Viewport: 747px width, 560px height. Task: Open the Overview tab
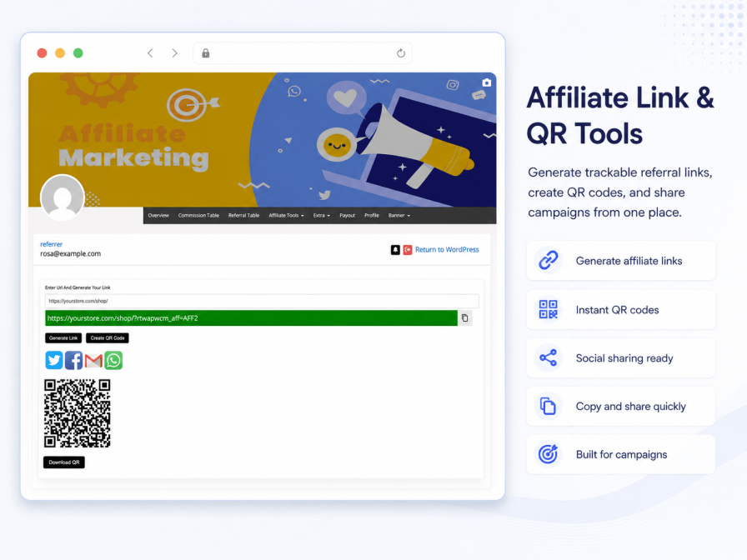[158, 215]
